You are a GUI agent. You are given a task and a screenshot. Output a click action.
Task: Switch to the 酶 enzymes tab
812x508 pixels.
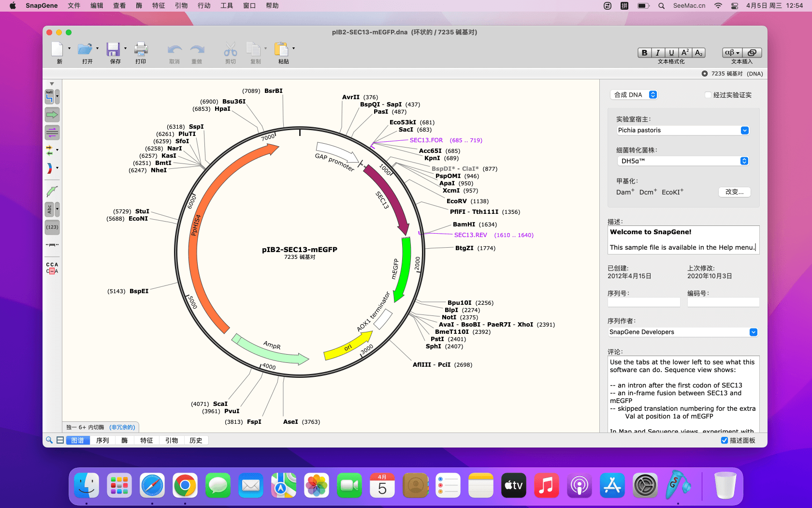(125, 440)
